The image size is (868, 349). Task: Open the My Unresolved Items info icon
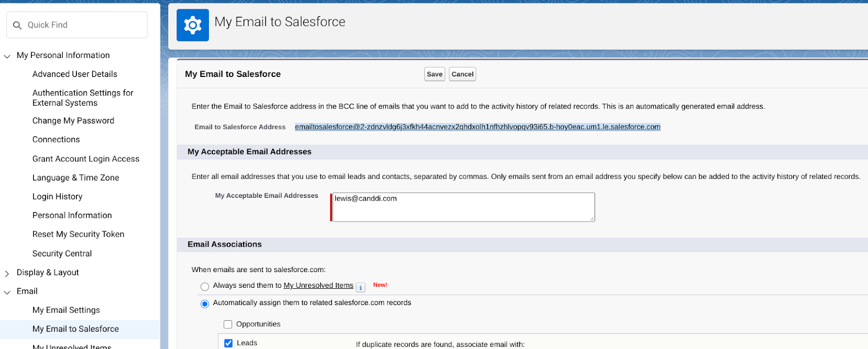coord(361,287)
